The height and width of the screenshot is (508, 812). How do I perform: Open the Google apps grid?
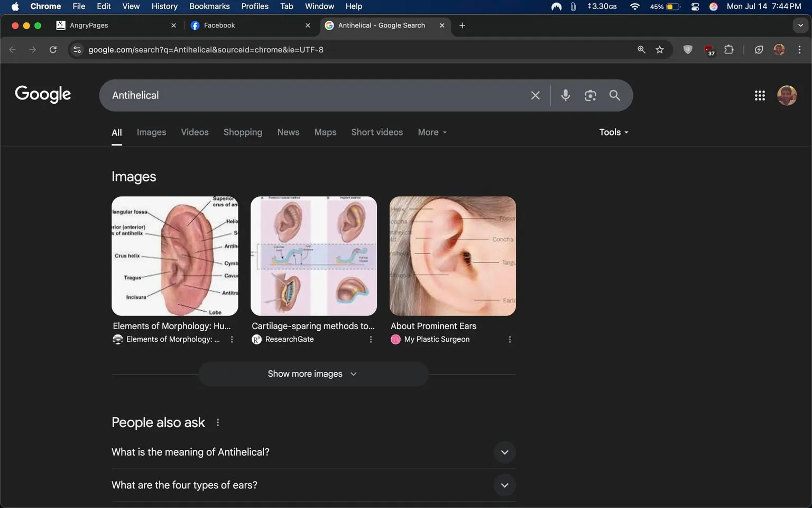click(x=760, y=95)
